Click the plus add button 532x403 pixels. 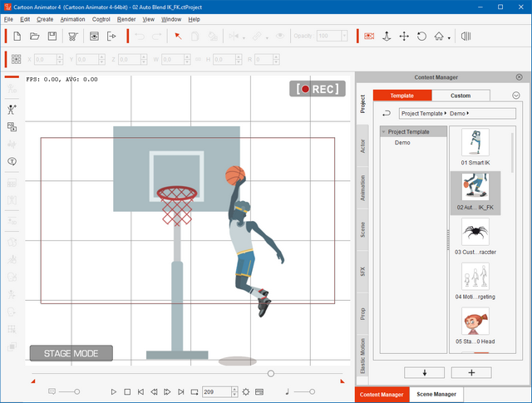tap(471, 372)
